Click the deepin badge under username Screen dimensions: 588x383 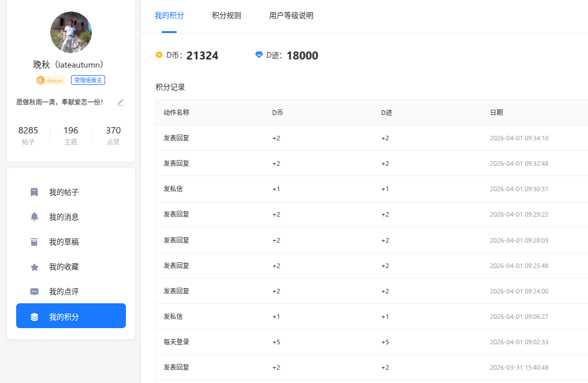click(x=50, y=80)
